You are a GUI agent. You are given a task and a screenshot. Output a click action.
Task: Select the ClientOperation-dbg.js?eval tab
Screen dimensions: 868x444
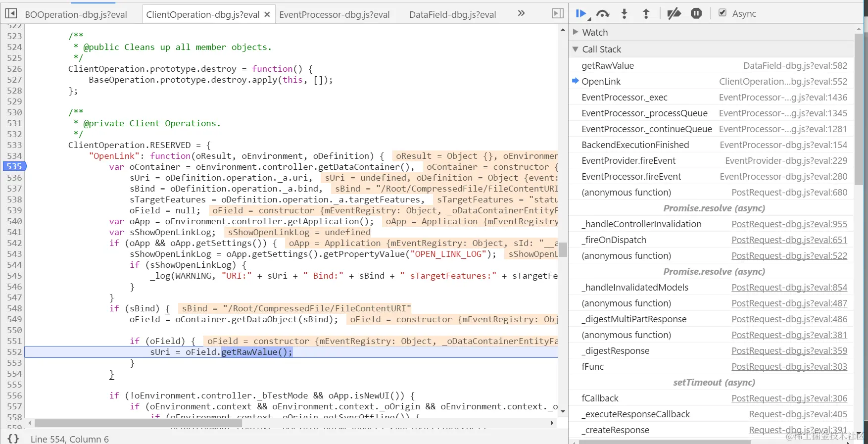point(203,15)
